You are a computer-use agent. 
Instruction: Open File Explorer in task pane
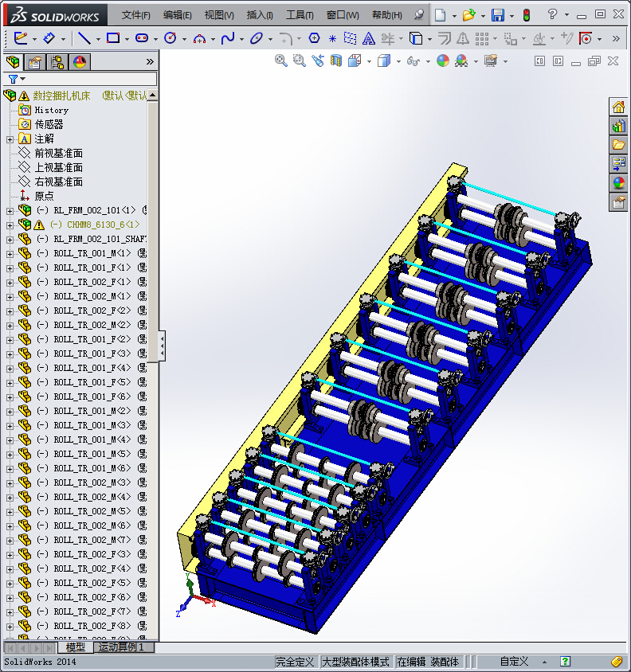(618, 144)
